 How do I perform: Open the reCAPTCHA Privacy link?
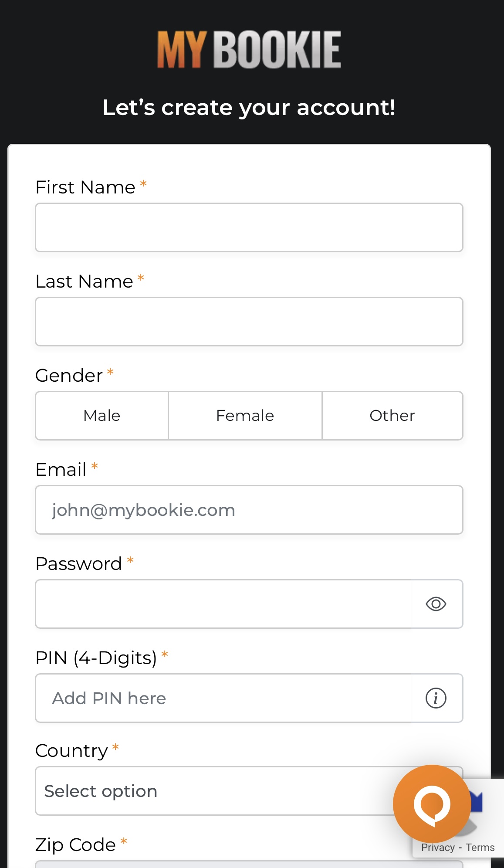(x=438, y=848)
